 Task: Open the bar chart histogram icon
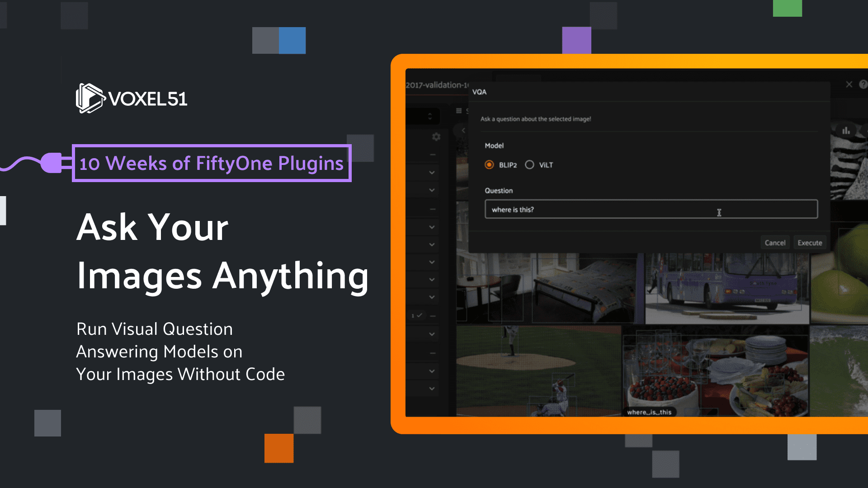pos(846,131)
